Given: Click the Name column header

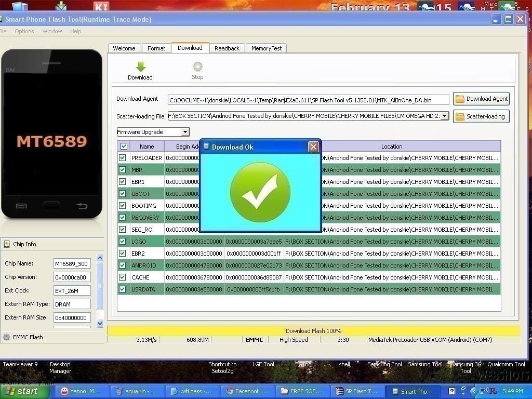Looking at the screenshot, I should pyautogui.click(x=147, y=146).
